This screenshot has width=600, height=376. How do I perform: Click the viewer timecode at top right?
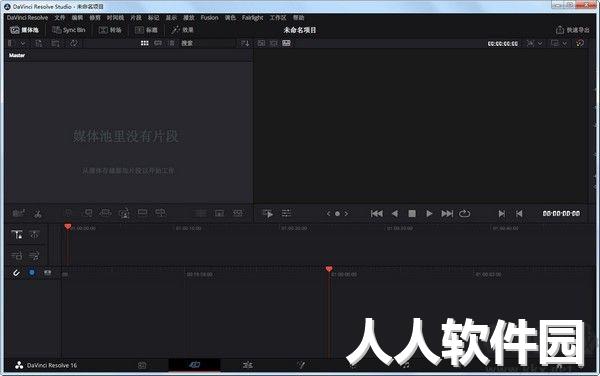click(x=503, y=44)
